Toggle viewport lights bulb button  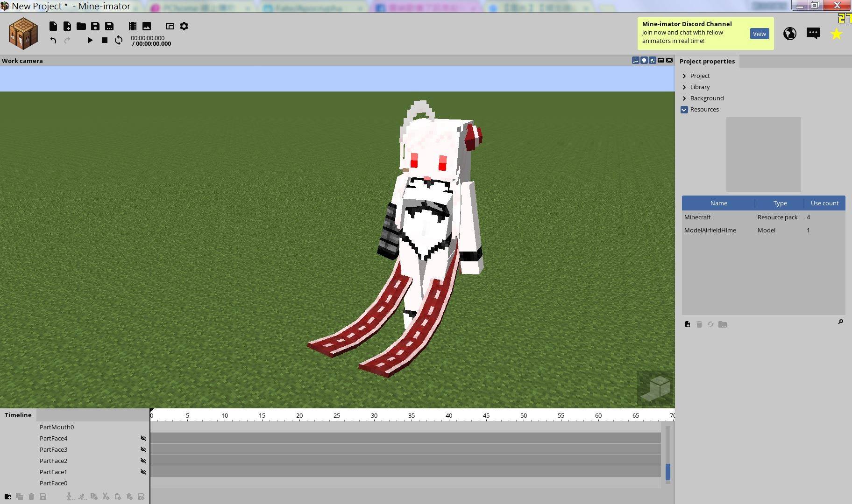point(644,60)
